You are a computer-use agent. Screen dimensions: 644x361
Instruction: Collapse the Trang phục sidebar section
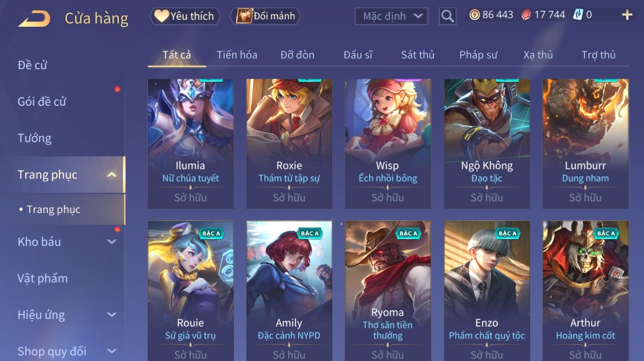click(x=111, y=174)
